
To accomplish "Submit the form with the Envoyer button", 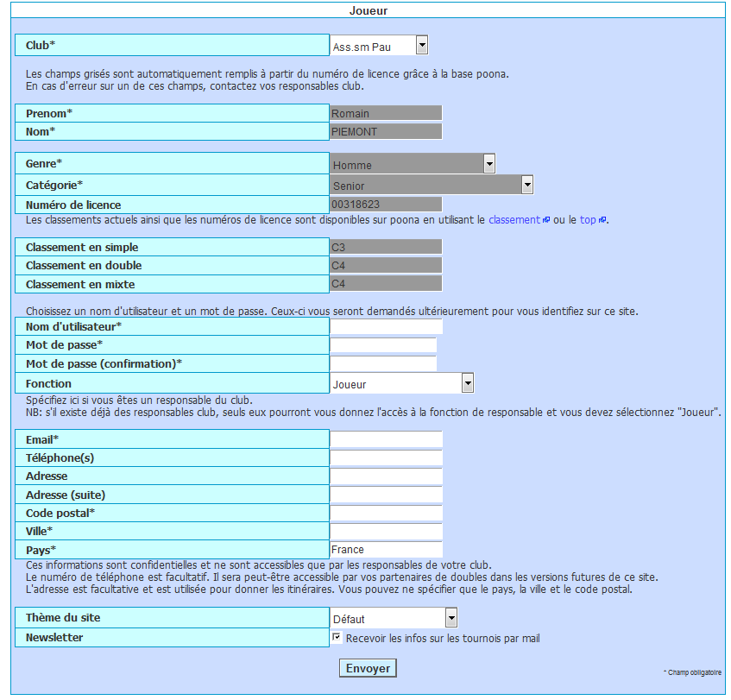I will (368, 668).
